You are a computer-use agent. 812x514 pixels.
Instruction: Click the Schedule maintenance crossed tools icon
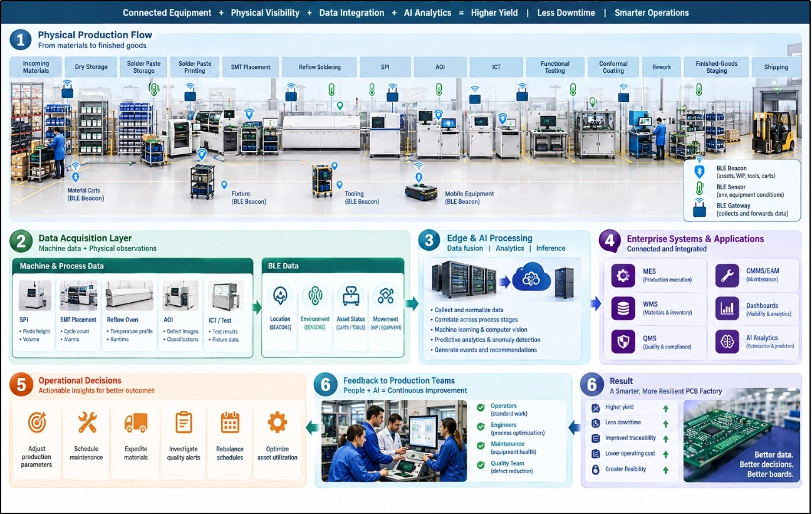pos(86,422)
